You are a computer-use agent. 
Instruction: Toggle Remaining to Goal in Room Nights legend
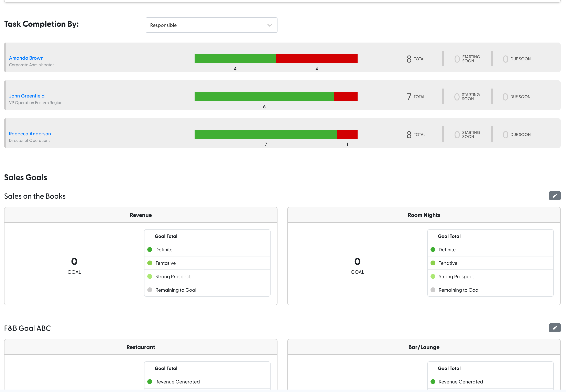click(x=459, y=290)
